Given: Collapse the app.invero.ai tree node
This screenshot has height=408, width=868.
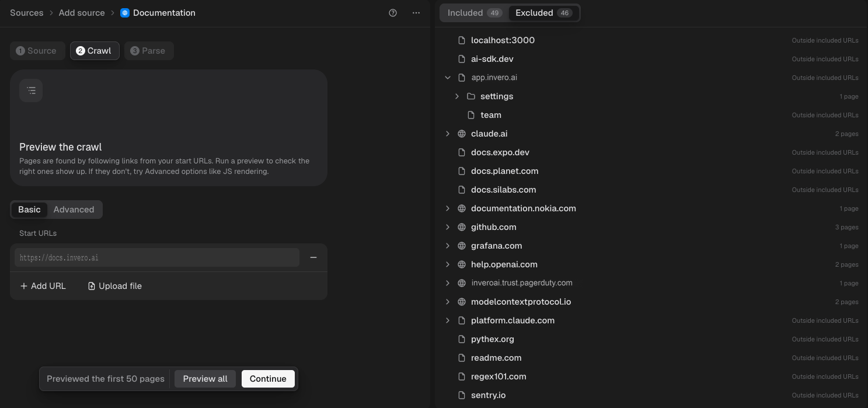Looking at the screenshot, I should [x=448, y=78].
